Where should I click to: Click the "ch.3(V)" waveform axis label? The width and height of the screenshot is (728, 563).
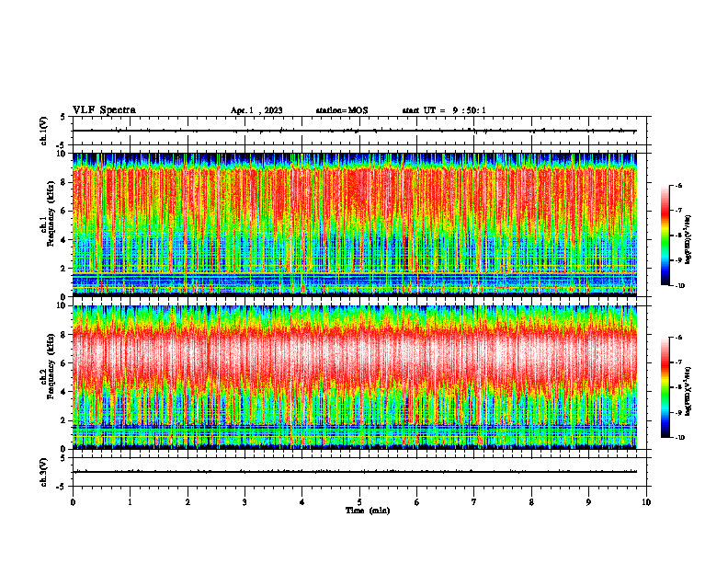[44, 472]
